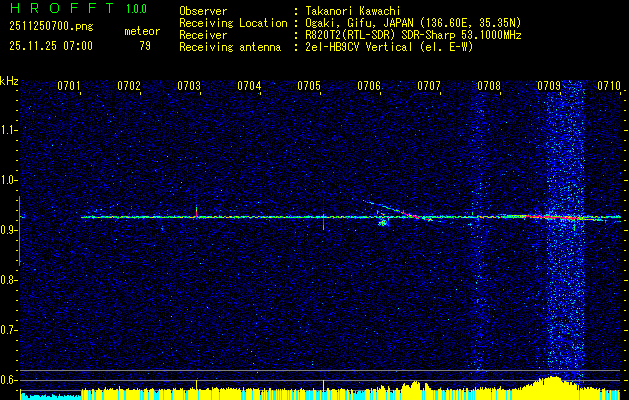Click the 0710 time marker
The width and height of the screenshot is (629, 400).
click(x=609, y=85)
